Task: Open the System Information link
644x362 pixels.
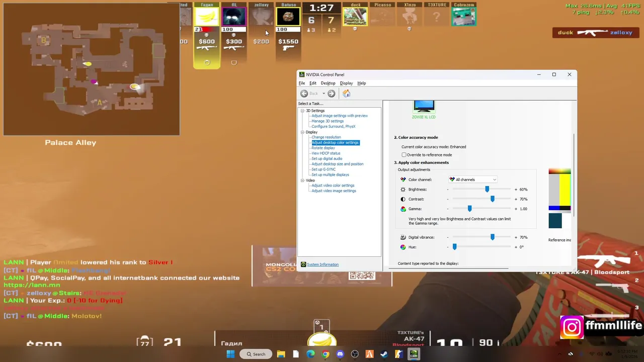Action: pos(323,264)
